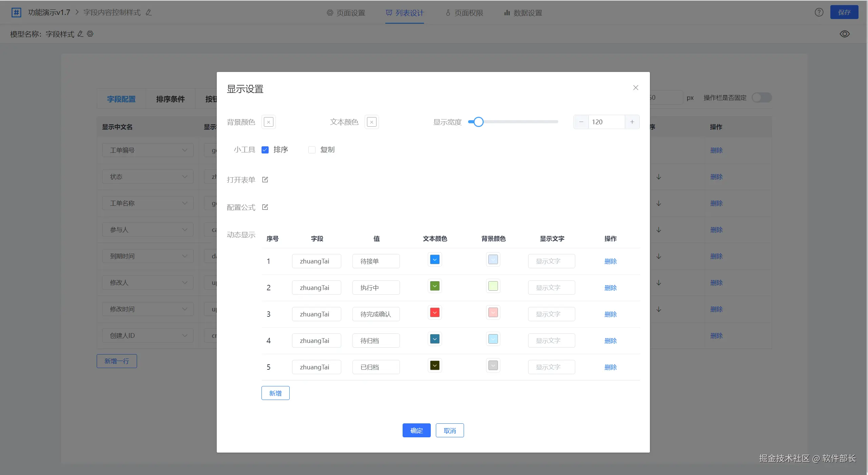Click pencil icon next to 字段内容控制样式
Image resolution: width=868 pixels, height=475 pixels.
tap(149, 13)
